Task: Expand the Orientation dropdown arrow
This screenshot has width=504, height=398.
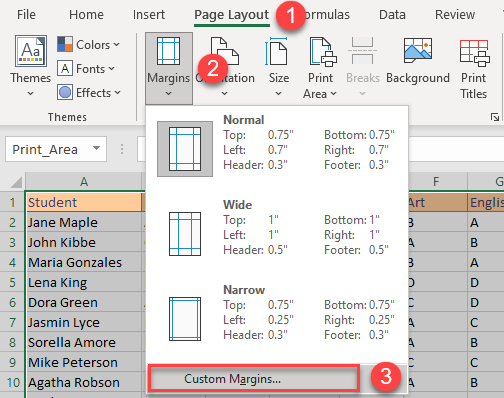Action: tap(225, 94)
